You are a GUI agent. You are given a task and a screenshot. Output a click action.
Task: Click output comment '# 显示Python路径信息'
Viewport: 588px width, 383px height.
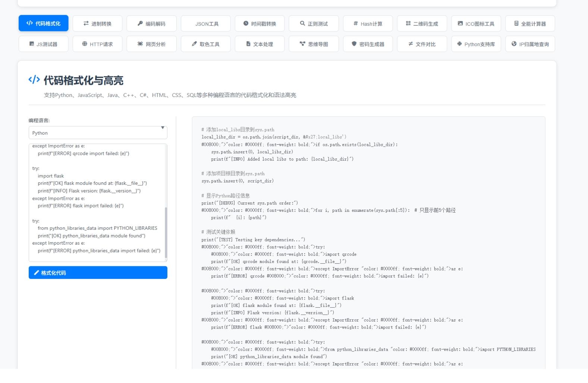pos(226,195)
